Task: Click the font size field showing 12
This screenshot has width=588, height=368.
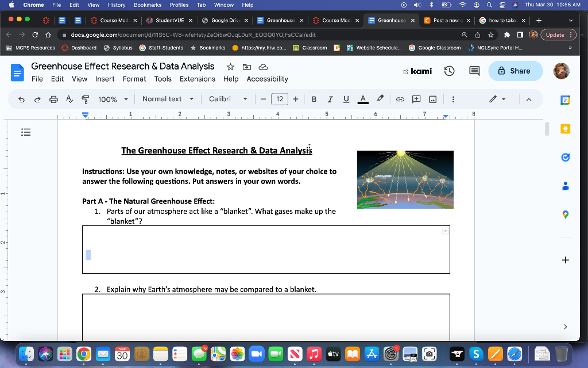Action: coord(280,99)
